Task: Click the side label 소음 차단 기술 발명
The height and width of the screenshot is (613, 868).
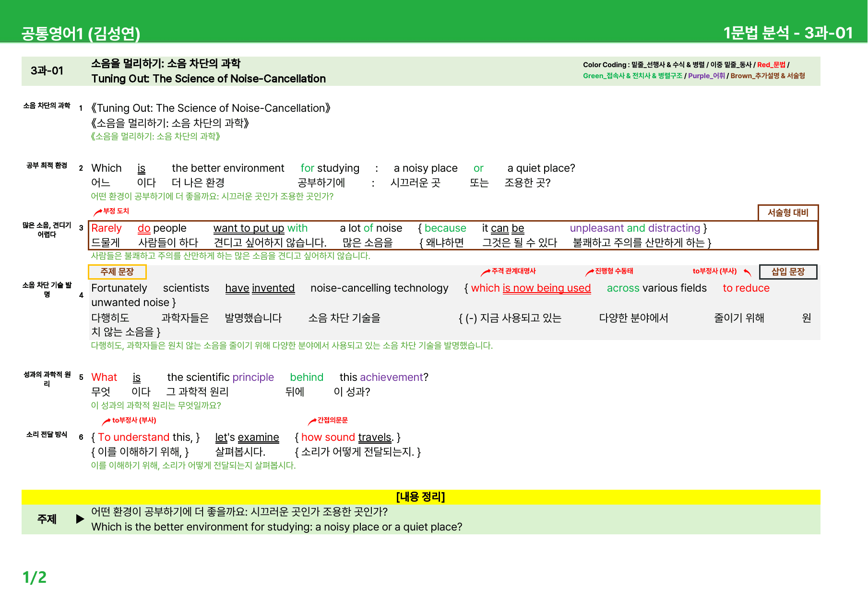Action: tap(47, 290)
